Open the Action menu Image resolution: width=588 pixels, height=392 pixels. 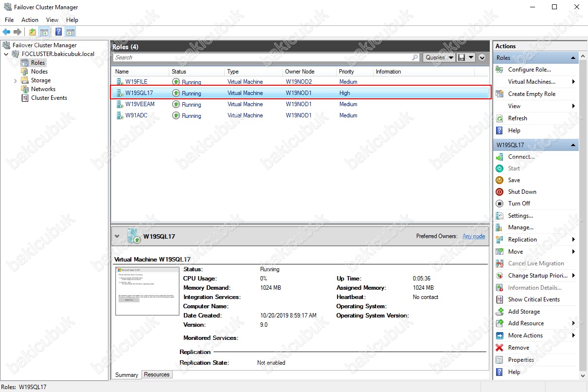pos(30,20)
